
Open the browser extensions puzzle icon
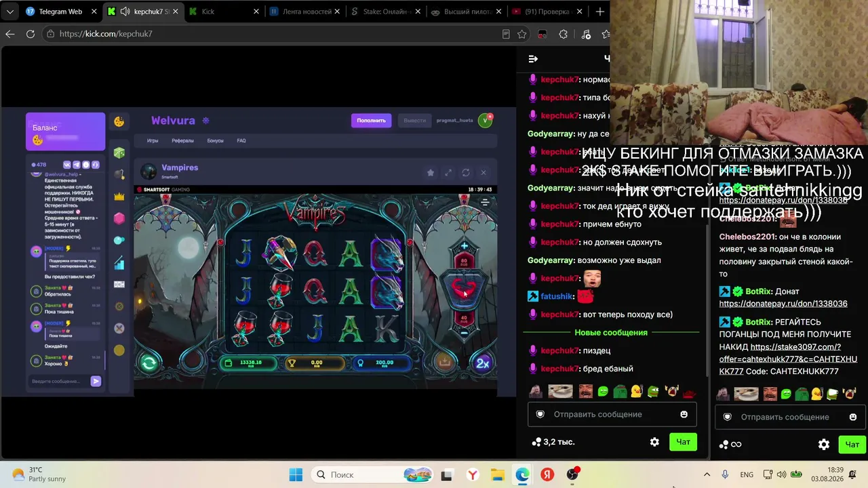point(564,34)
